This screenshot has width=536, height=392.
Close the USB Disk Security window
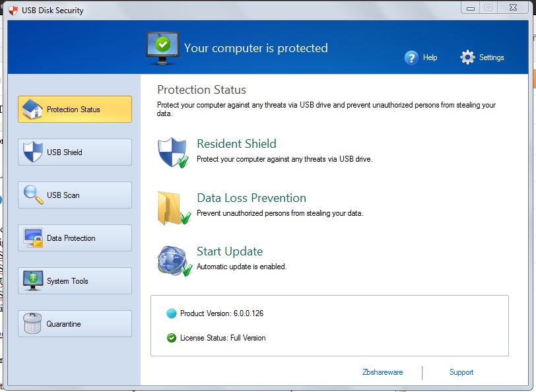coord(513,7)
